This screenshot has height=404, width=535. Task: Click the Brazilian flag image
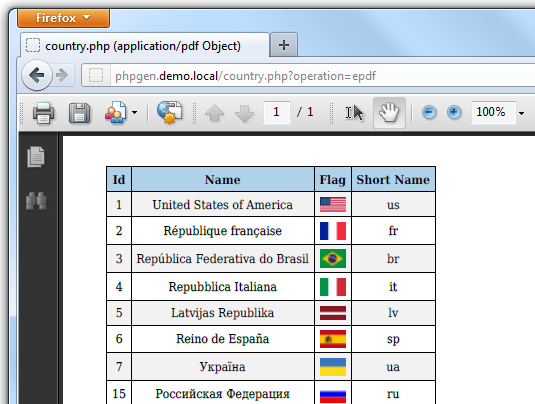coord(333,259)
